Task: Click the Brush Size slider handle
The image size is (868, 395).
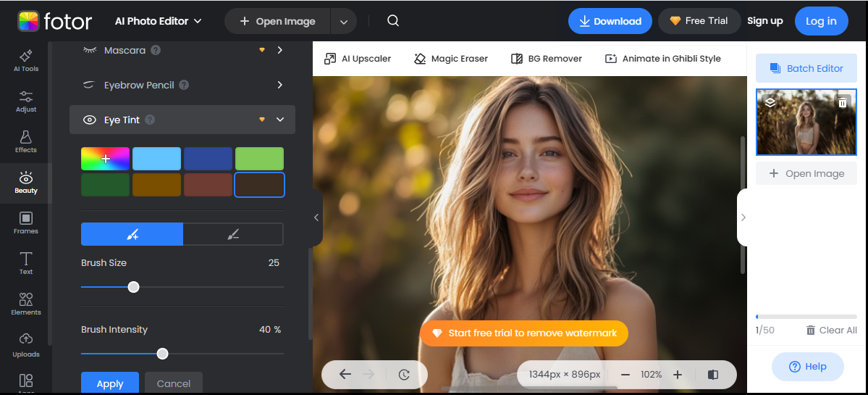Action: click(133, 287)
